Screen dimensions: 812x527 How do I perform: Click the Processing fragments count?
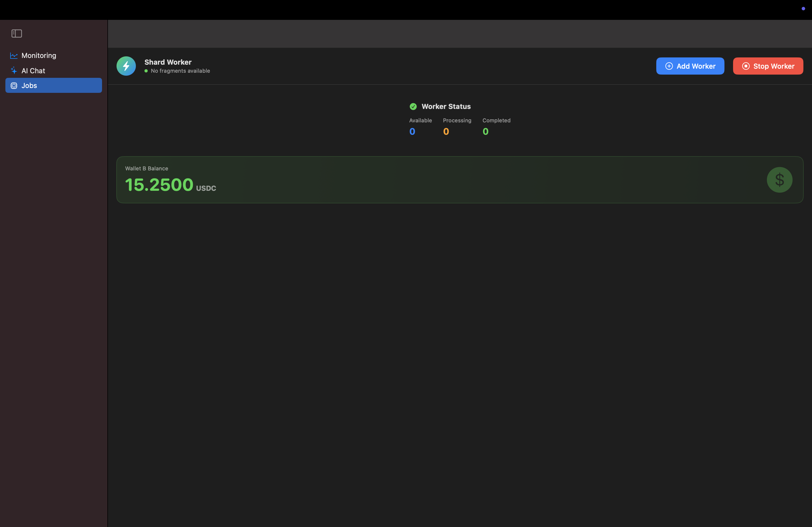(x=446, y=131)
